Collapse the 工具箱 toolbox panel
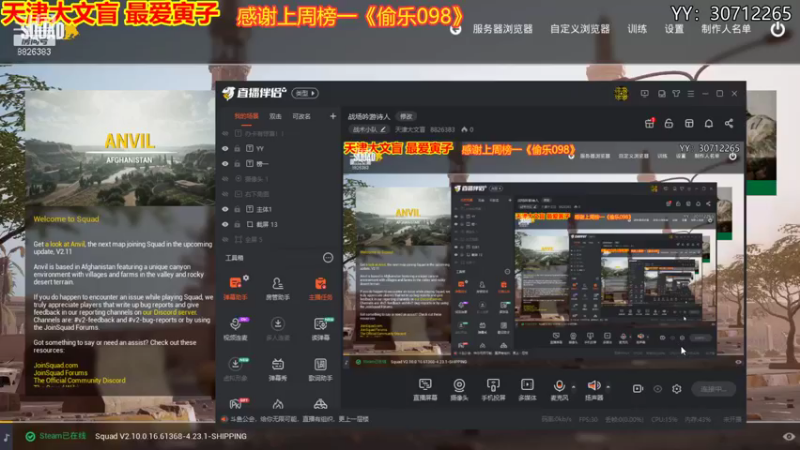Viewport: 800px width, 450px height. click(328, 258)
